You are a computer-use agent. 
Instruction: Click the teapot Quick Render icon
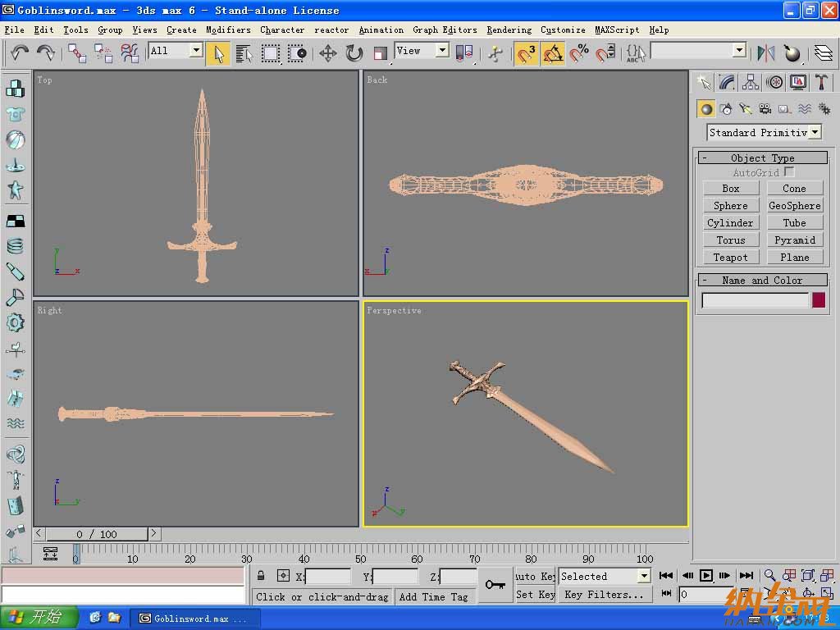792,53
